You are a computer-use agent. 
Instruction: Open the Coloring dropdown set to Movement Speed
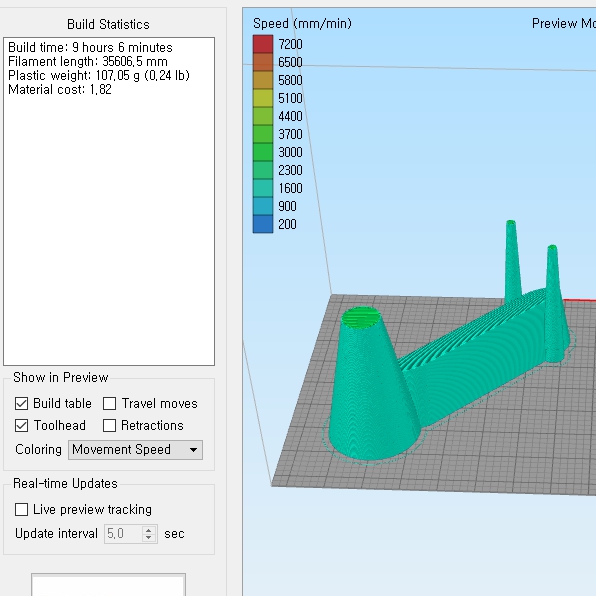pos(135,450)
